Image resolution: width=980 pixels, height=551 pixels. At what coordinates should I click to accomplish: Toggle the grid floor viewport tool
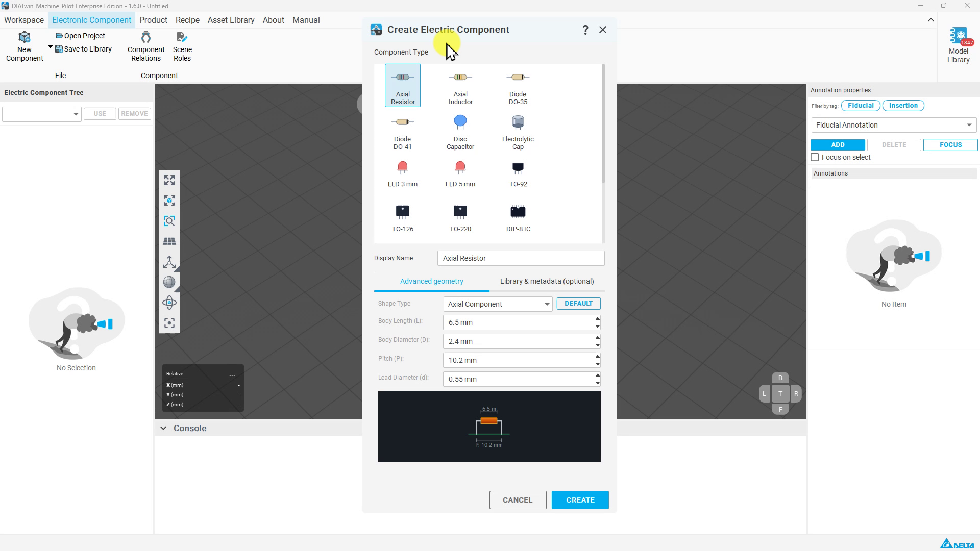click(x=169, y=241)
